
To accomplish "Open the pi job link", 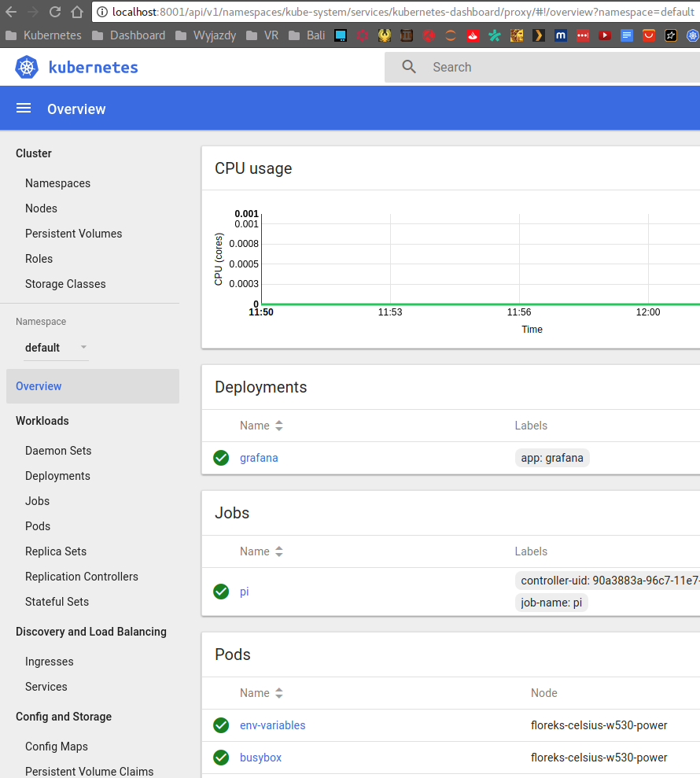I will [244, 592].
